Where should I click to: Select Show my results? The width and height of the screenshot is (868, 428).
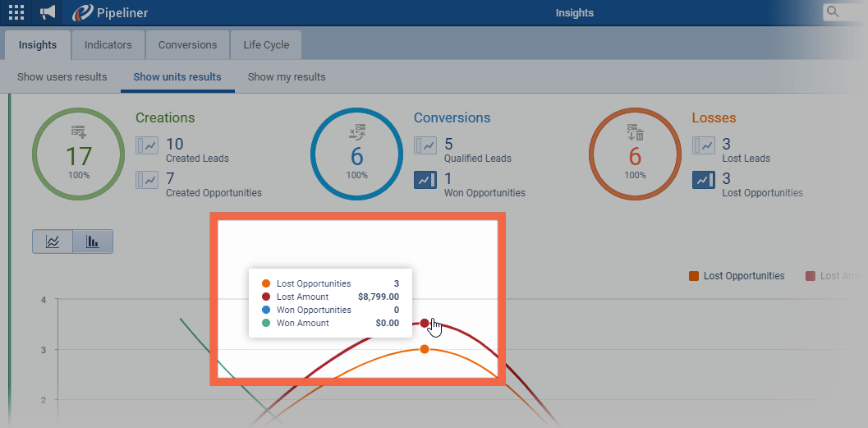pyautogui.click(x=287, y=77)
